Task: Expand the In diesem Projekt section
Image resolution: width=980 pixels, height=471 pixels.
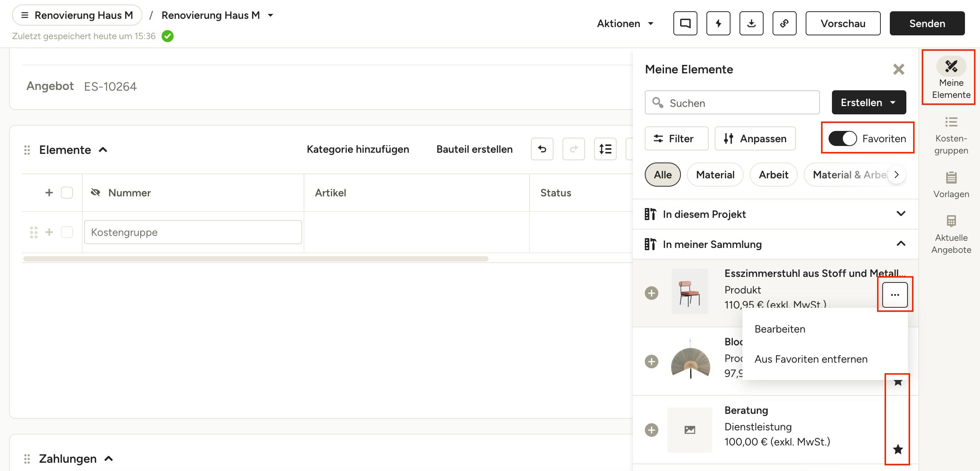Action: [x=775, y=214]
